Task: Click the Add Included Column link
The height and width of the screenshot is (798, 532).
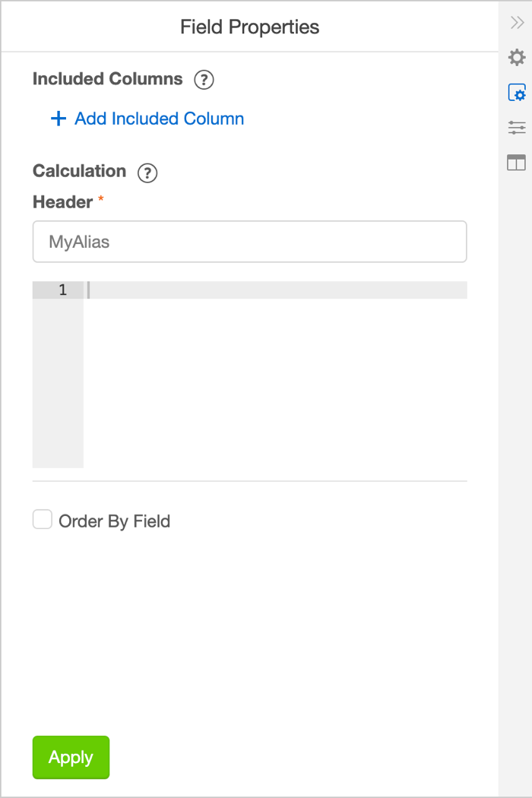Action: 159,119
